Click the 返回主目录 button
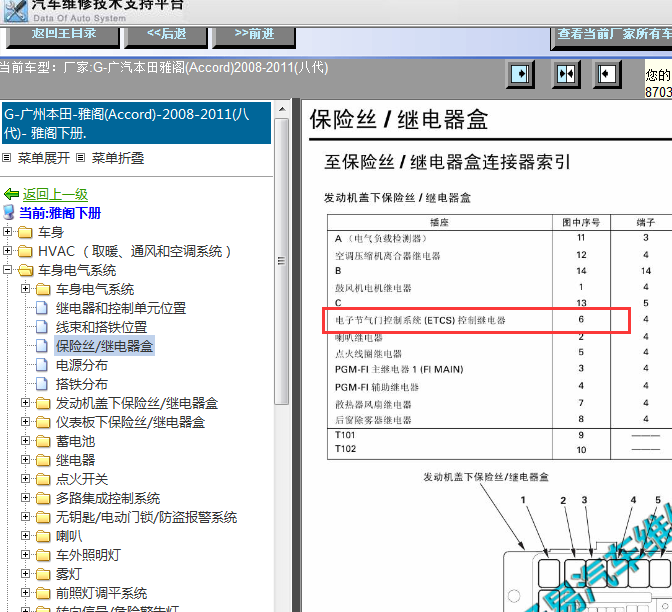 (x=63, y=36)
